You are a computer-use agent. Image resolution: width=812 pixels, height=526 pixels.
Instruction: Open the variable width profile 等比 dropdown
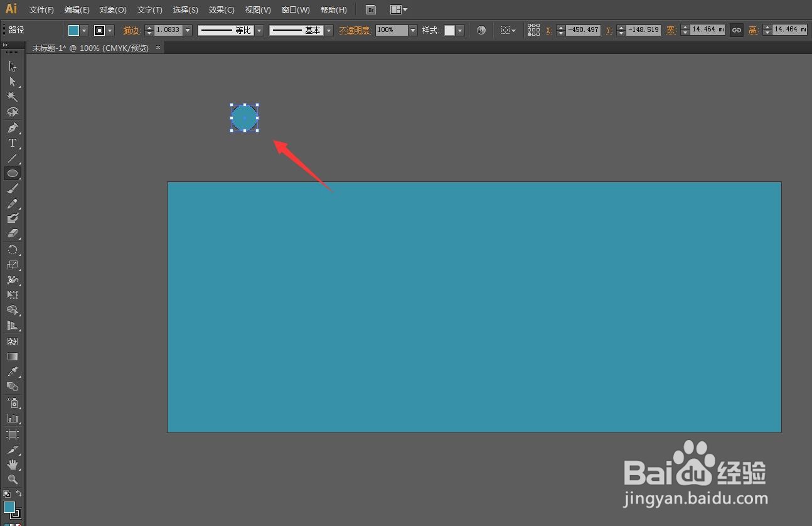point(259,30)
